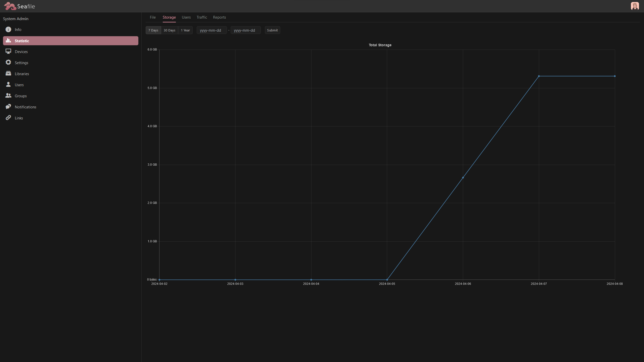Click the single-person Users icon in sidebar

coord(8,84)
